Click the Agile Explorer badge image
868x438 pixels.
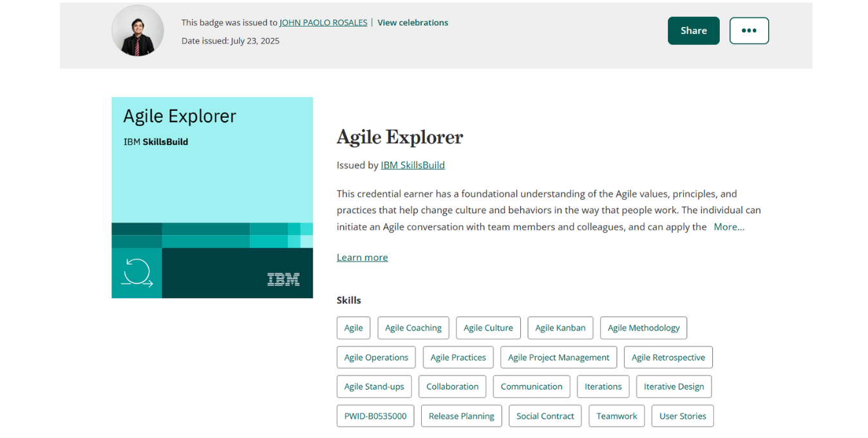click(212, 198)
